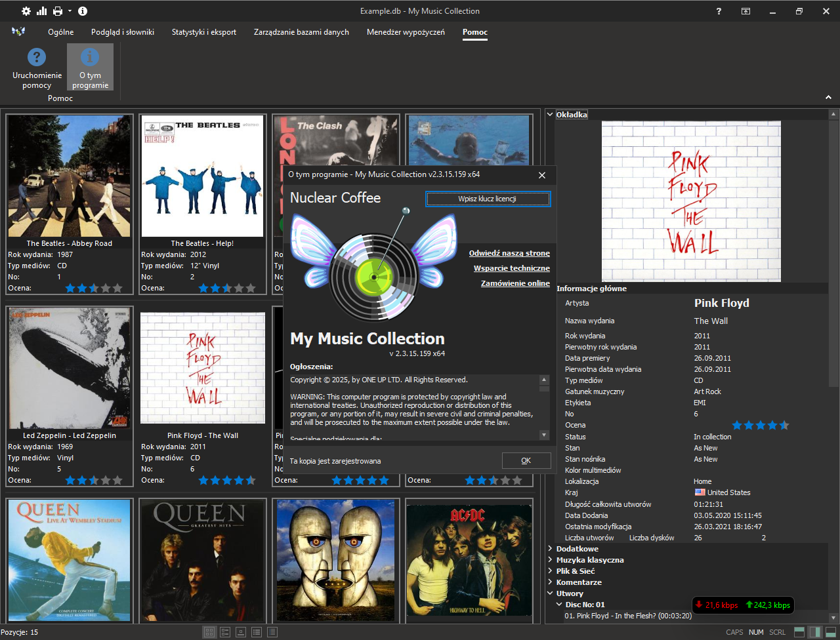This screenshot has width=840, height=640.
Task: Launch help with Uruchomienie pomocy icon
Action: tap(37, 68)
